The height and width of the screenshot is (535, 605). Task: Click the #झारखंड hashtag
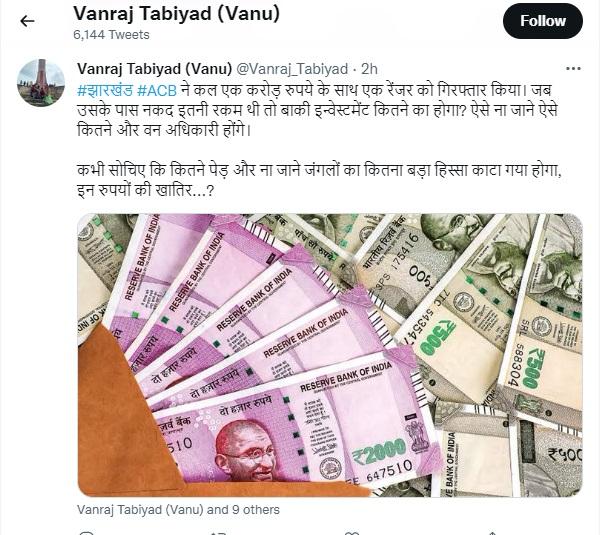(x=105, y=90)
